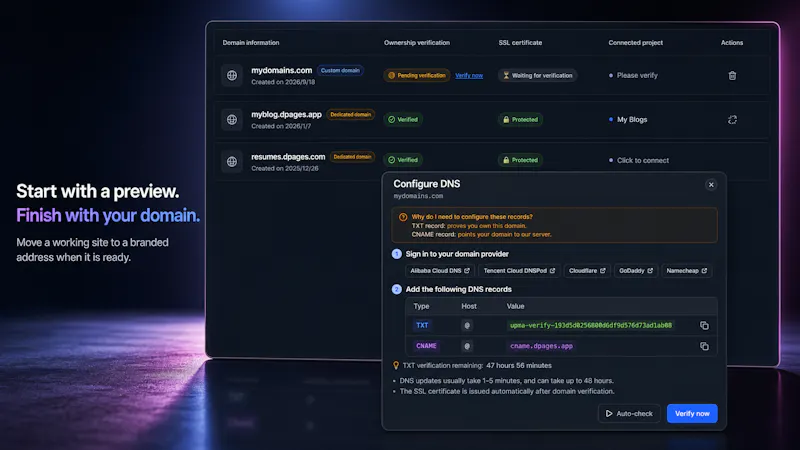800x450 pixels.
Task: Click Verified badge in resumes.dpages.com row
Action: [403, 160]
